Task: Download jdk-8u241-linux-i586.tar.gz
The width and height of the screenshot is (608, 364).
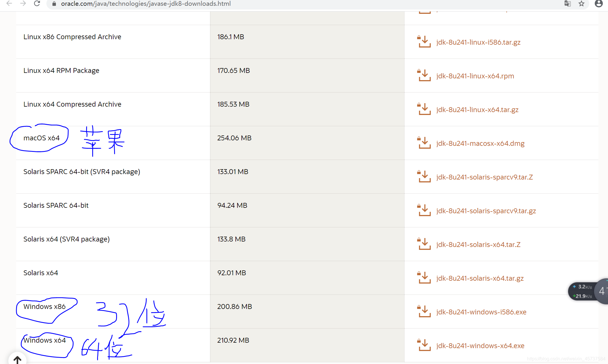Action: (478, 42)
